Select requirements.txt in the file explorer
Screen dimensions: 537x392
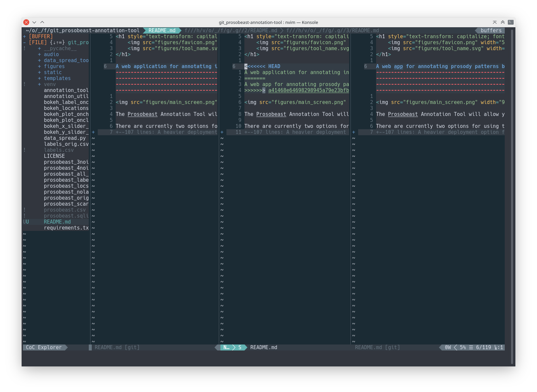click(66, 228)
